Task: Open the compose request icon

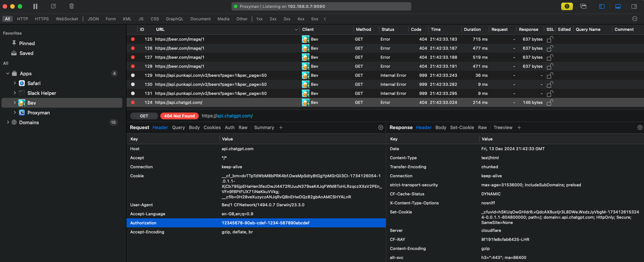Action: 53,6
